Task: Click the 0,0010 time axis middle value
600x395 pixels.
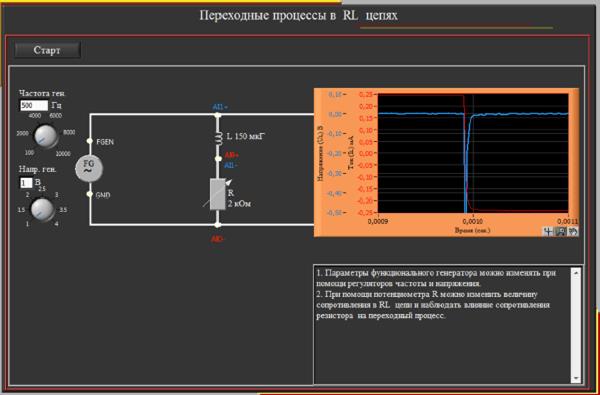Action: 473,222
